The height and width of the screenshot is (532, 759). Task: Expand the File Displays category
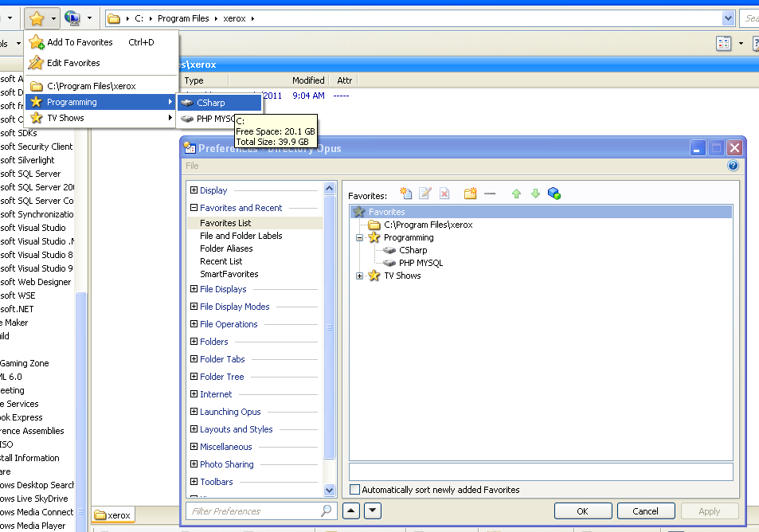point(194,288)
